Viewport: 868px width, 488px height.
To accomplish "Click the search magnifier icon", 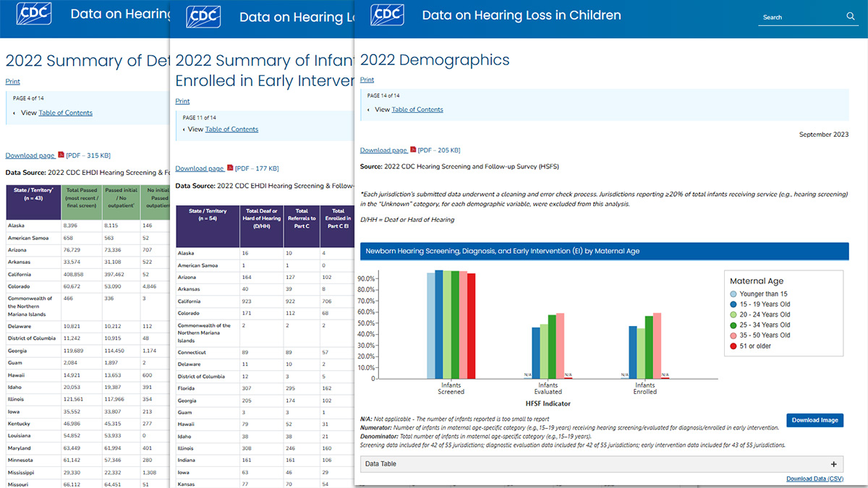I will 851,15.
